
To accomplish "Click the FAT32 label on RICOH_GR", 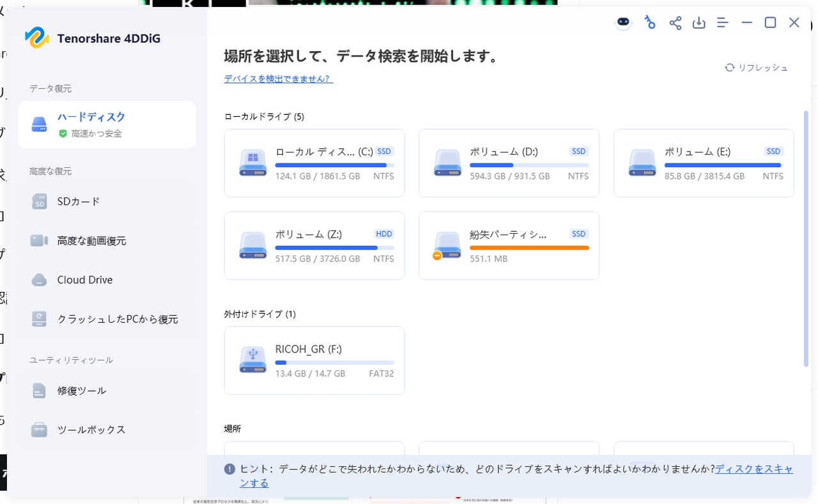I will coord(382,374).
